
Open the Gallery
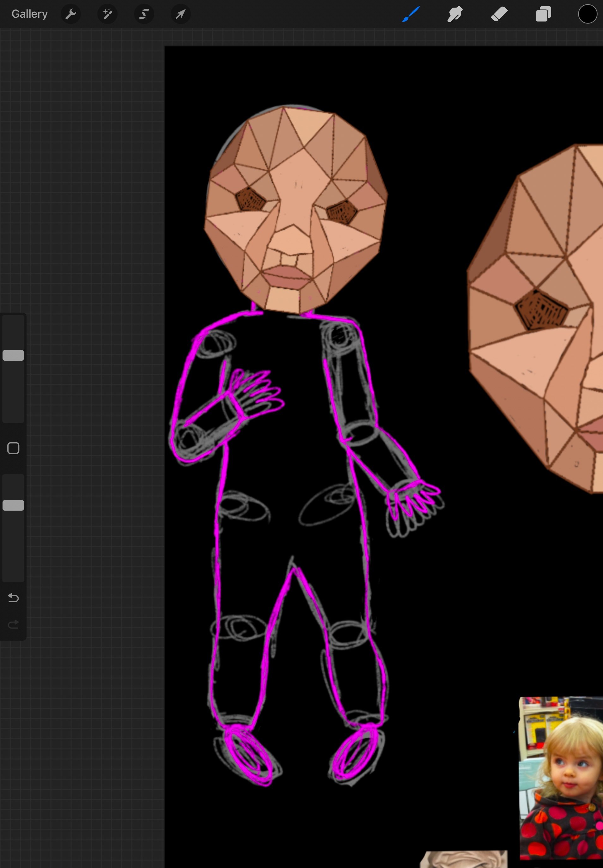pyautogui.click(x=29, y=14)
